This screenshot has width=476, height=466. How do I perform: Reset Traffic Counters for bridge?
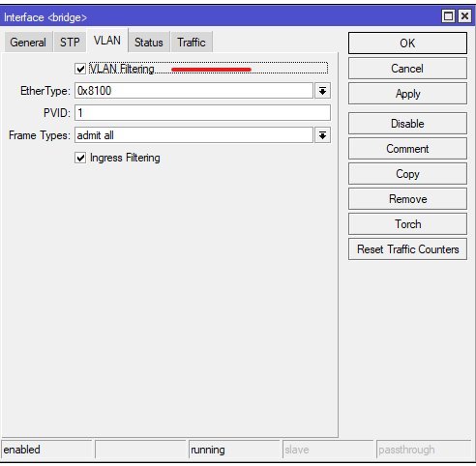[x=407, y=249]
